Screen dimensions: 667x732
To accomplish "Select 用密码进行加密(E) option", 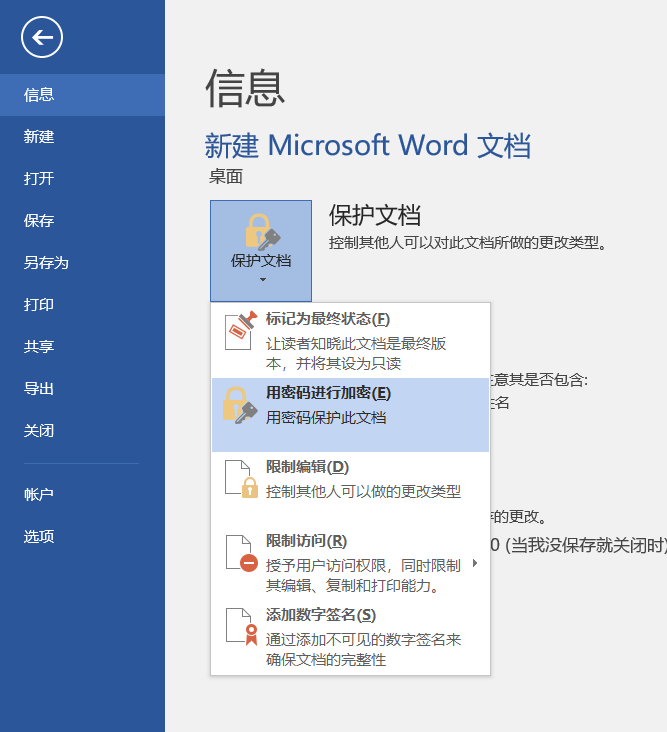I will pos(350,415).
